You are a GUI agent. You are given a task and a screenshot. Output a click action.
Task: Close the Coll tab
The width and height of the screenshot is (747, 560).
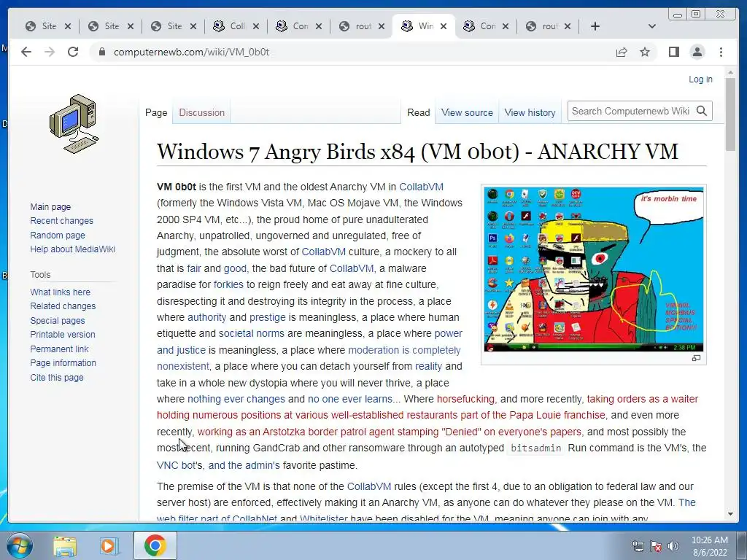point(256,26)
